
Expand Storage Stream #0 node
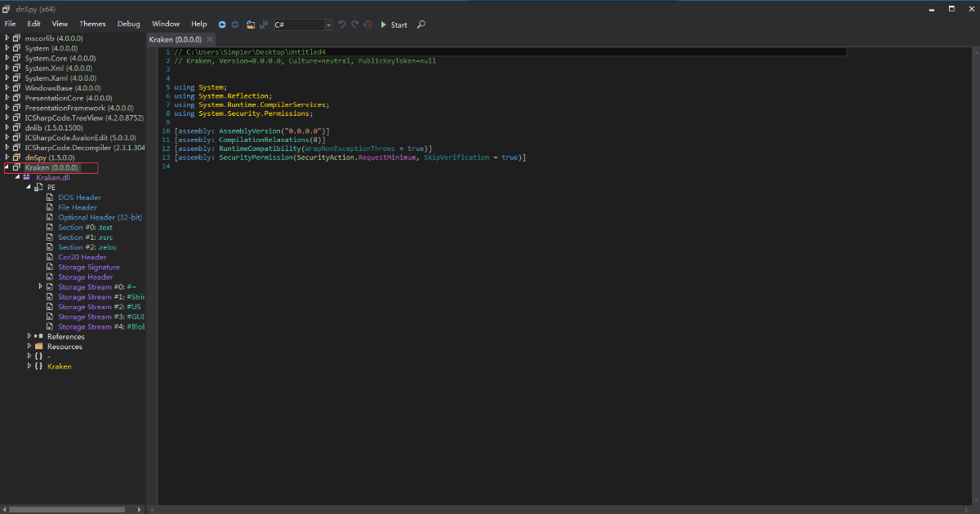click(41, 287)
